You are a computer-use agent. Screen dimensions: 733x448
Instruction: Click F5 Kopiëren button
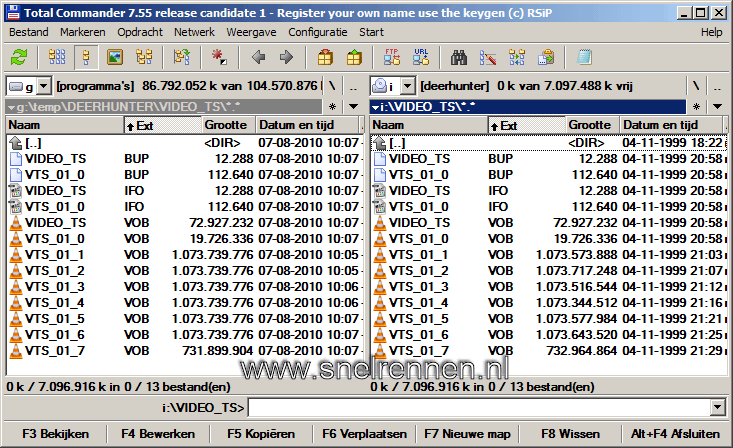(261, 434)
